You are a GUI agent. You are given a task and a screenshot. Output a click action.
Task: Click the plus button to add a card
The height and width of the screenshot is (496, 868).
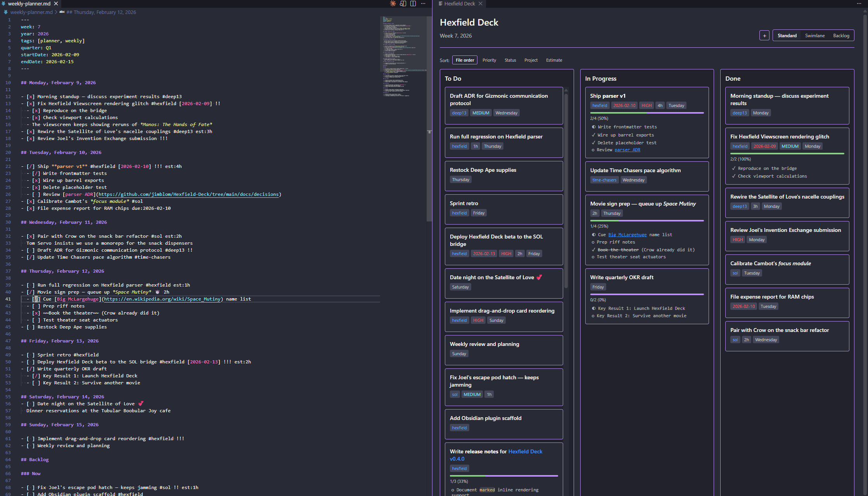tap(764, 36)
